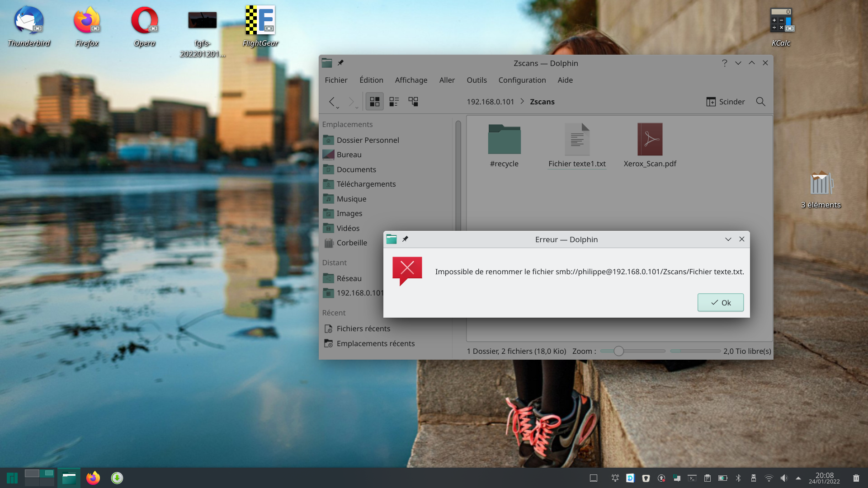Select the #recycle folder
Screen dimensions: 868x488
click(x=504, y=140)
